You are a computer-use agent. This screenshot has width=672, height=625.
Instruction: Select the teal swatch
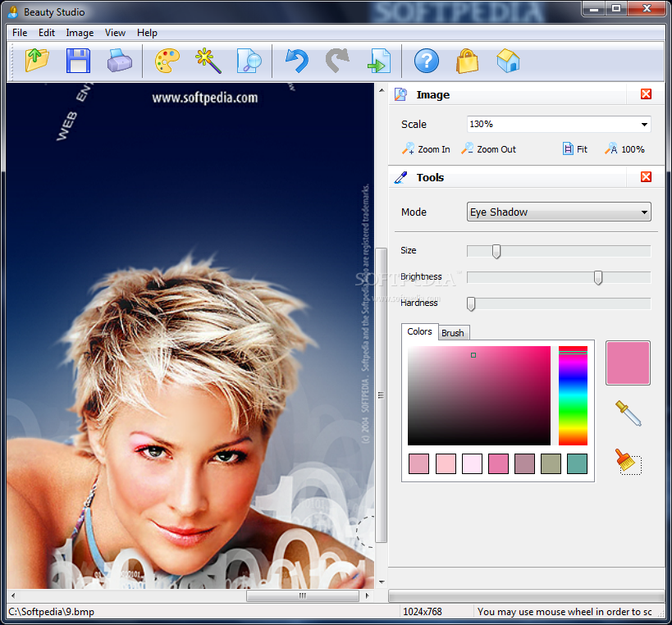577,464
